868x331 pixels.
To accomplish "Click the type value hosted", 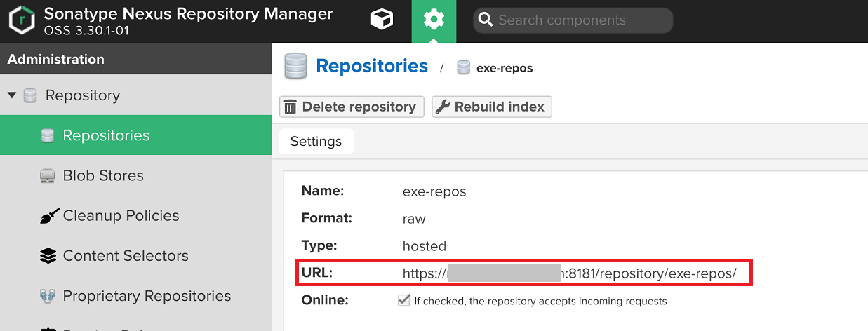I will (425, 246).
